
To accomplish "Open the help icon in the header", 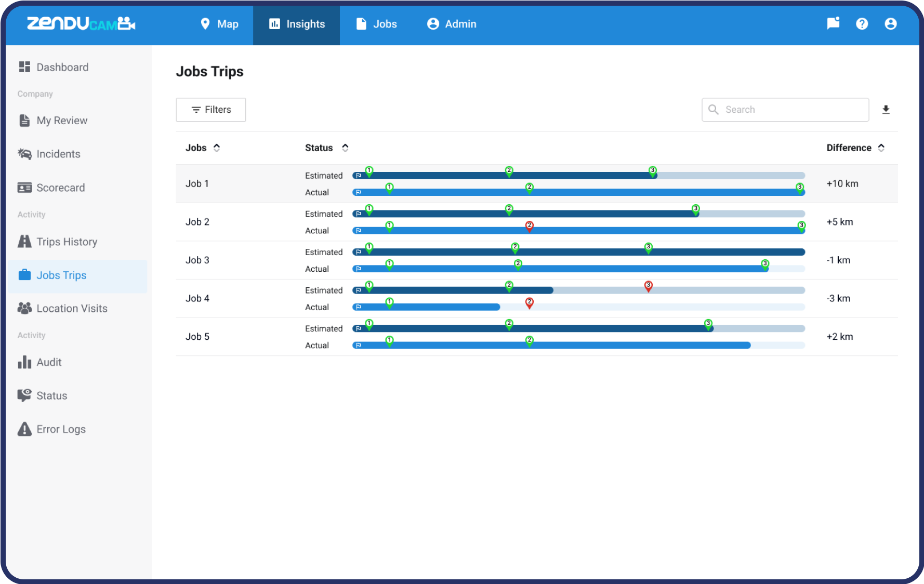I will (862, 24).
